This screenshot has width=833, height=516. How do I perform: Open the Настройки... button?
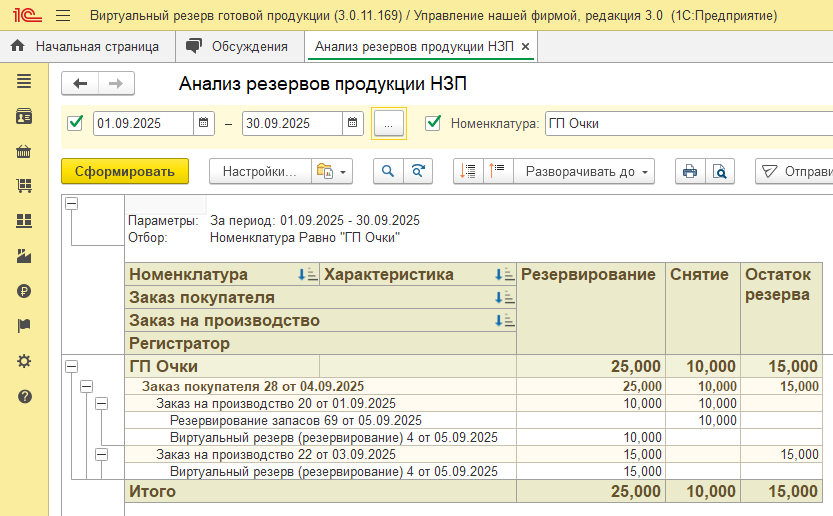(260, 171)
